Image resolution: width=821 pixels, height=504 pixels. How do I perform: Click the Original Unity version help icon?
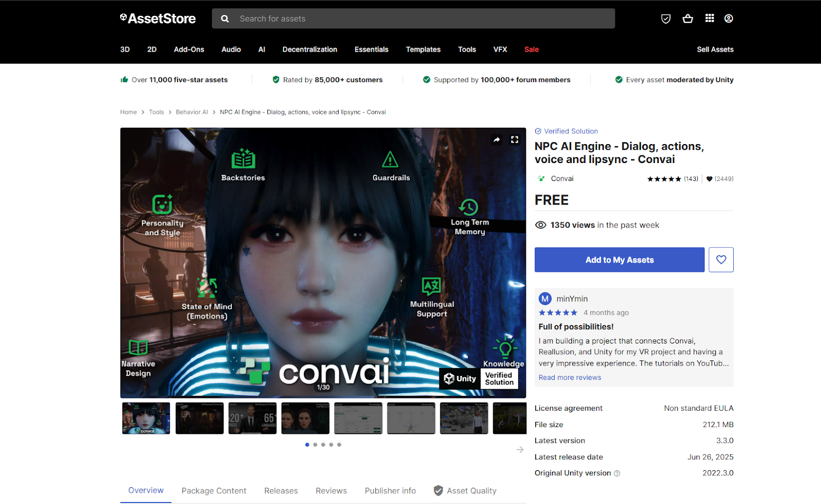click(x=617, y=473)
